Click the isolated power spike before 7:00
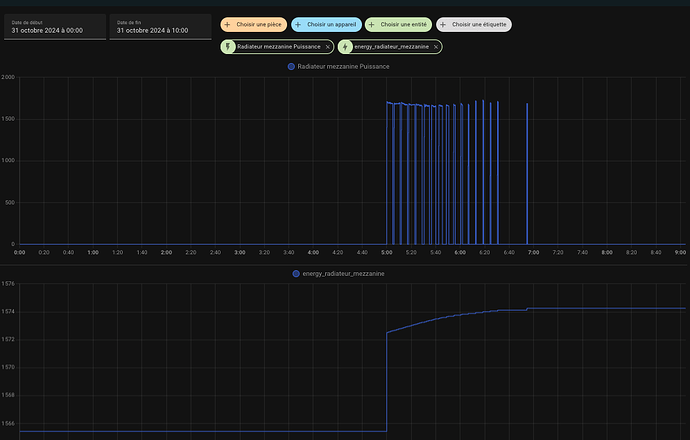The height and width of the screenshot is (440, 690). tap(527, 174)
